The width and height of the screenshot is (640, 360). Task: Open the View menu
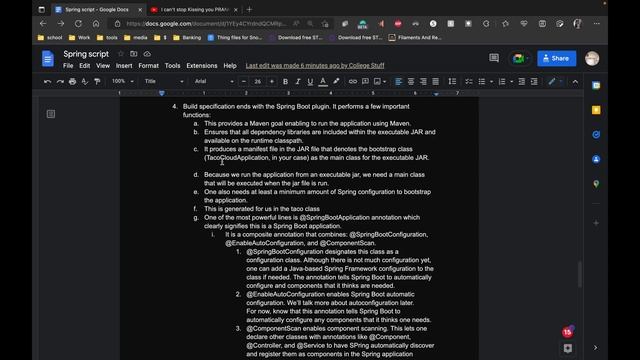(103, 66)
